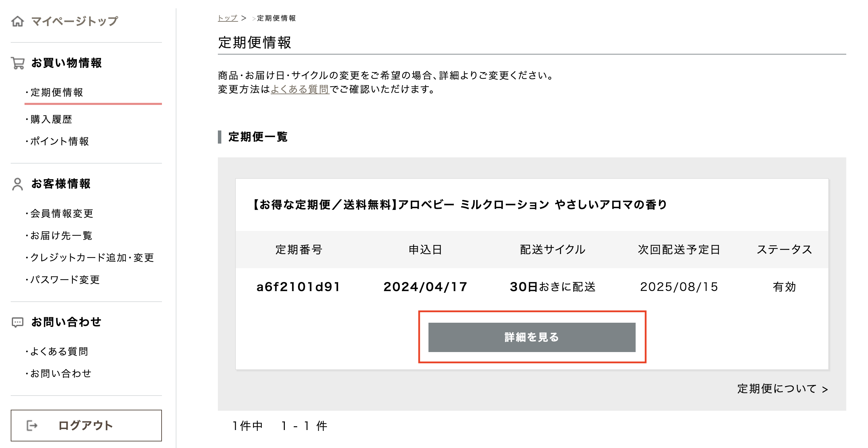
Task: Click the ログアウト button
Action: click(86, 426)
